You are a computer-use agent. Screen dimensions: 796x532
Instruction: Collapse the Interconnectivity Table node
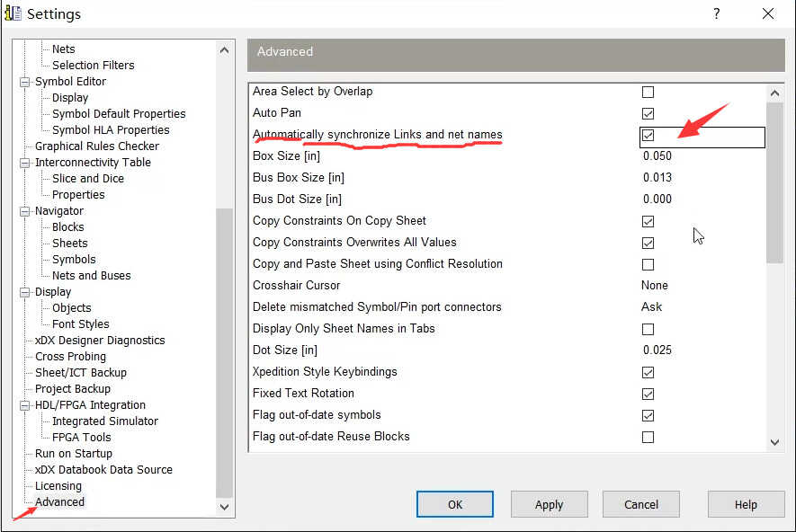24,163
